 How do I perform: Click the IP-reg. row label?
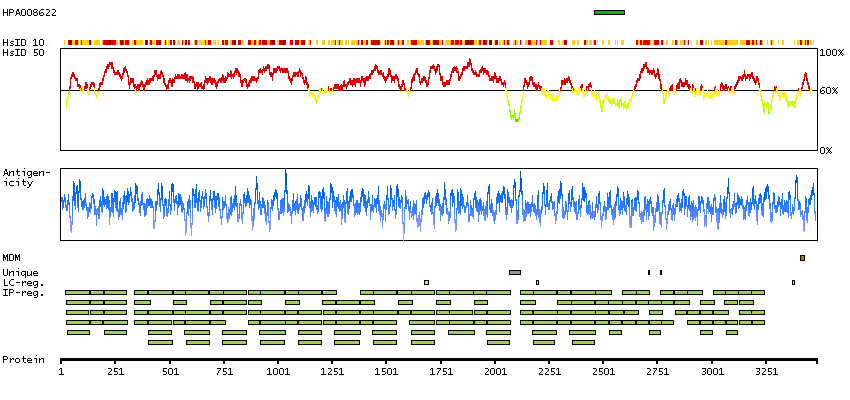pos(23,292)
